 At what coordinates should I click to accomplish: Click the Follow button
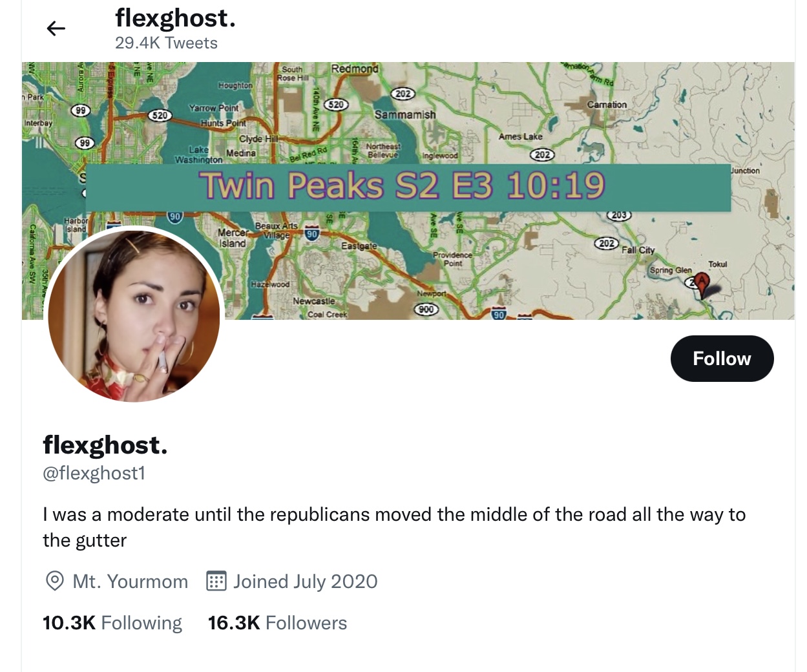click(x=722, y=359)
